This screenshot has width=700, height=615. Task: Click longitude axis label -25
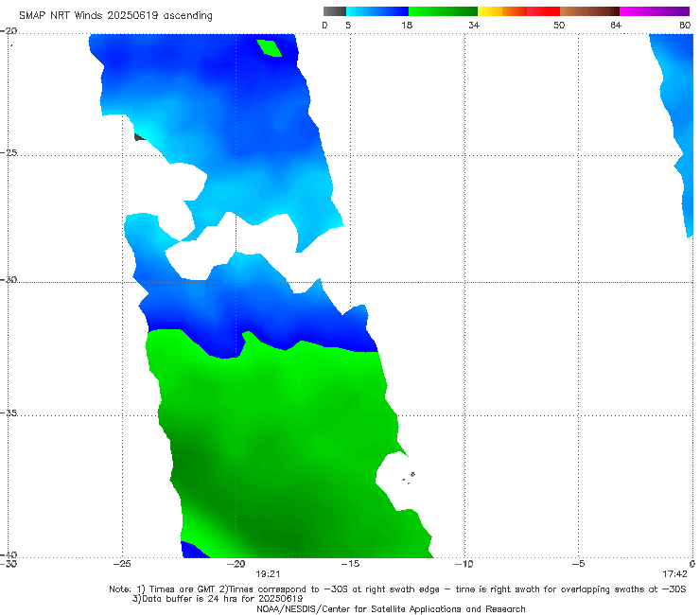(122, 564)
